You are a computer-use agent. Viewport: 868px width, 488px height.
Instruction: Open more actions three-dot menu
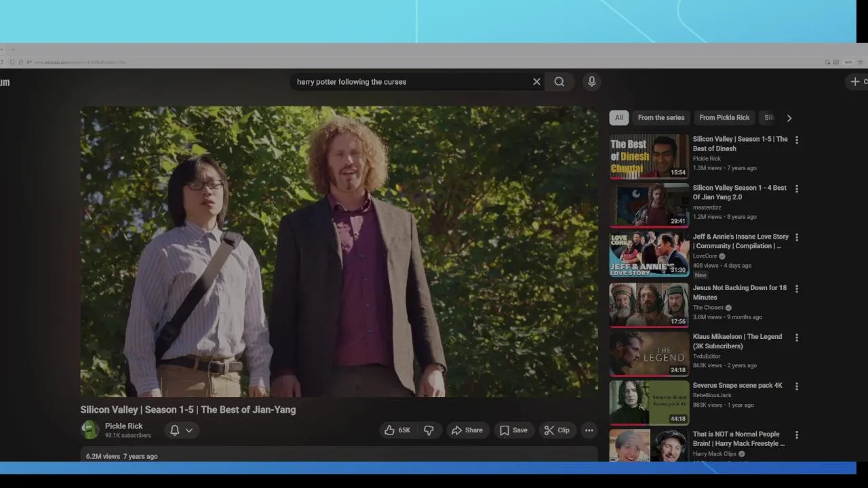[x=589, y=430]
